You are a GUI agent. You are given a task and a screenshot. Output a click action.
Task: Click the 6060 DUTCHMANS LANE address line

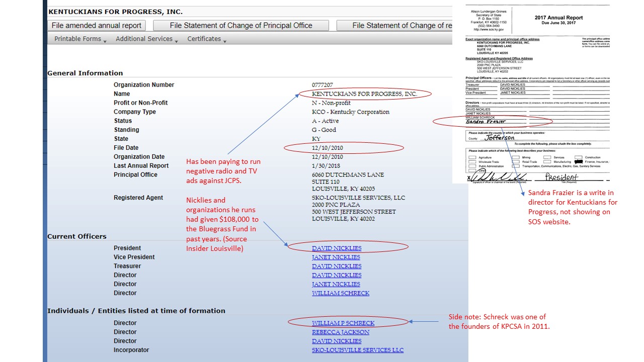coord(348,175)
